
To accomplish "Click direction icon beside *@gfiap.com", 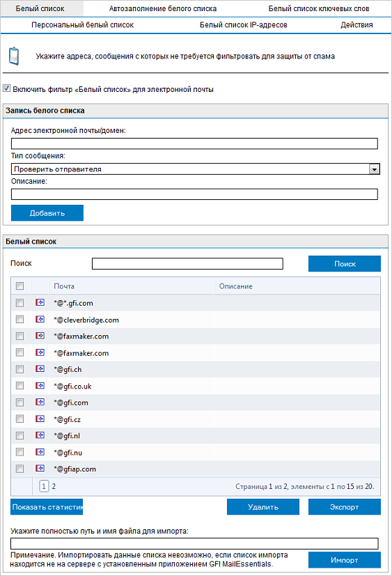I will pyautogui.click(x=40, y=468).
